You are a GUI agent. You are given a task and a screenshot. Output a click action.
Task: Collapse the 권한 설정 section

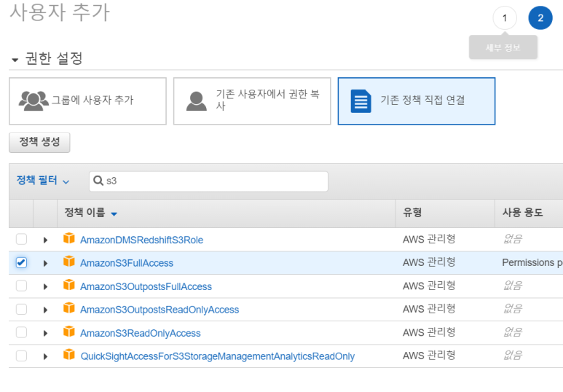pos(15,60)
